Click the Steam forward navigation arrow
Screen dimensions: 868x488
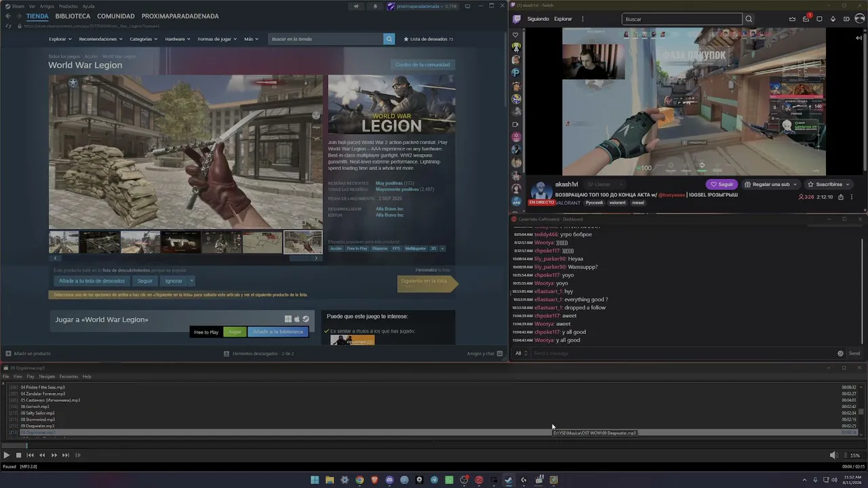[18, 16]
